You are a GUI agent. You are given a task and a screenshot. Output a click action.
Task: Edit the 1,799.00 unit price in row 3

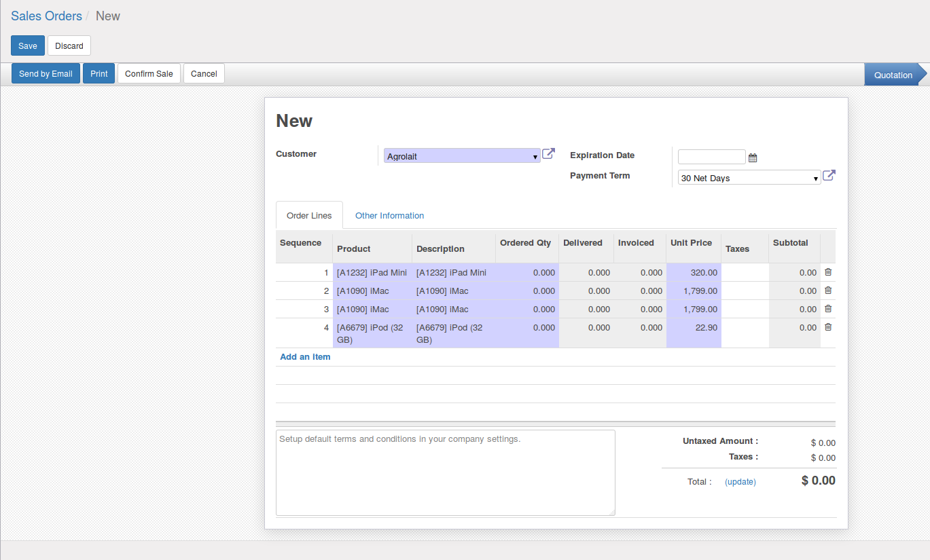coord(694,309)
